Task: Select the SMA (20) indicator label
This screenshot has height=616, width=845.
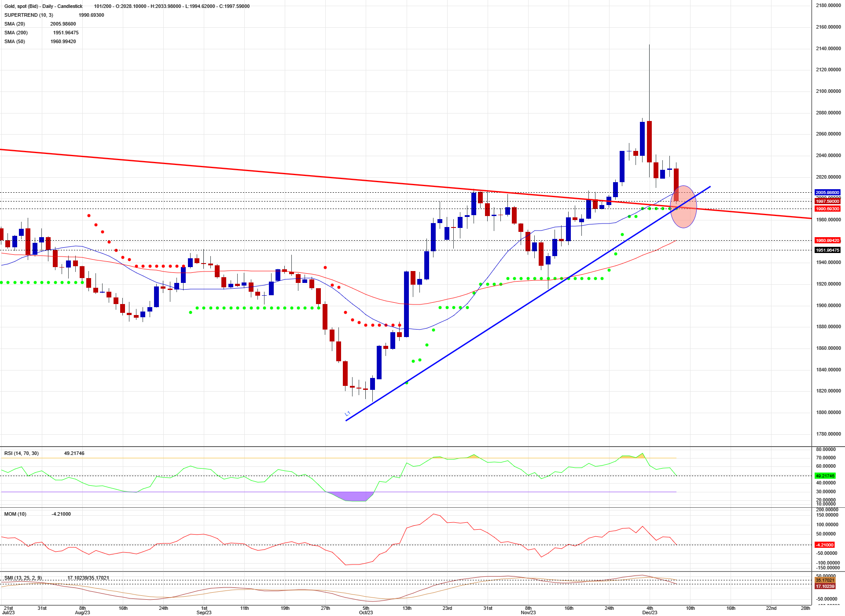Action: pyautogui.click(x=15, y=24)
